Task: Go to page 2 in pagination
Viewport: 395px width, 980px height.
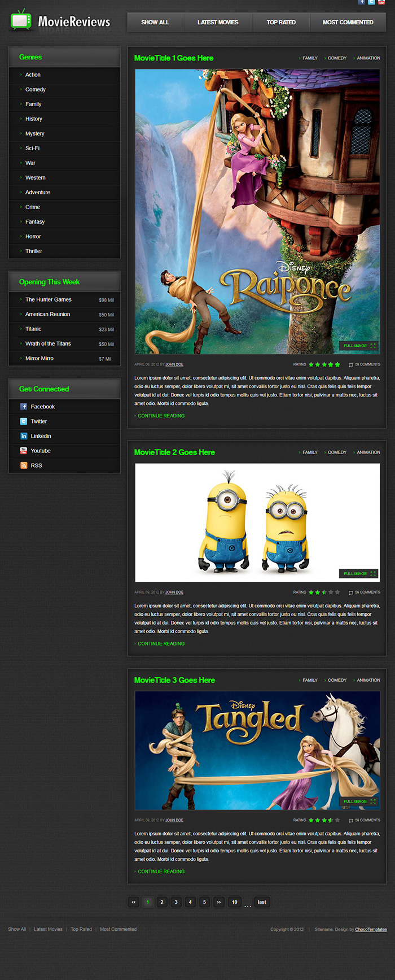Action: (x=162, y=902)
